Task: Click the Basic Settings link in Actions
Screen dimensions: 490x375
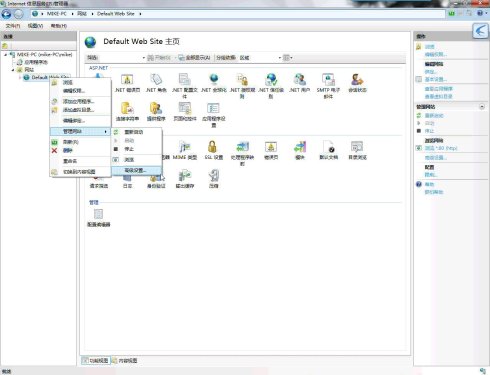Action: click(435, 79)
